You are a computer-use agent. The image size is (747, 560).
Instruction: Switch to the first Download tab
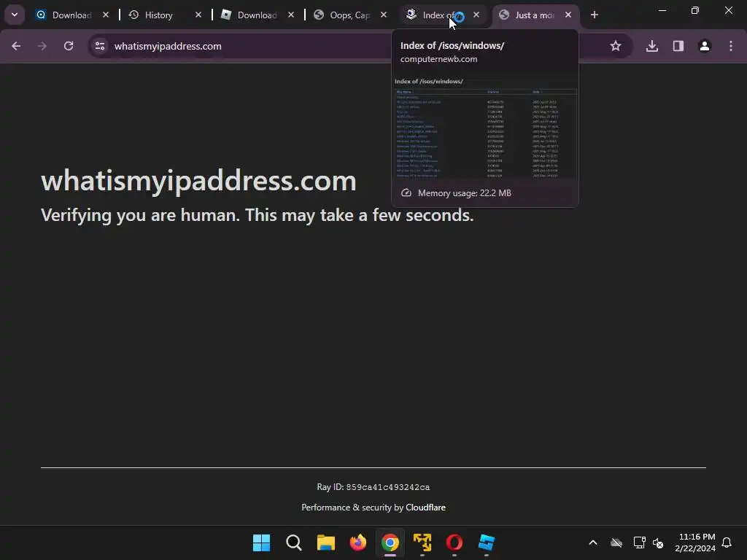pos(71,15)
